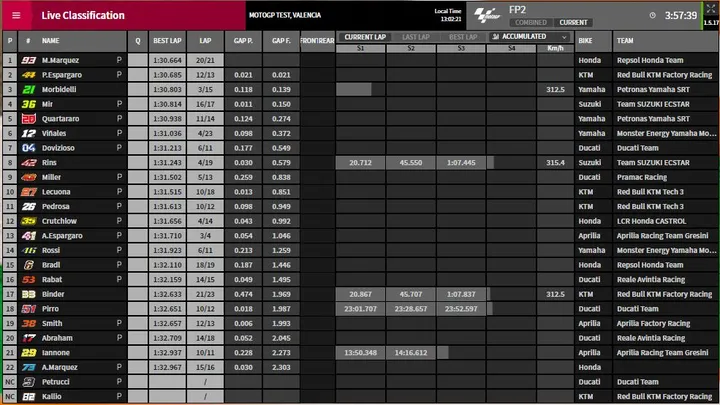
Task: Click rider number 27 badge for Lecuona
Action: (x=28, y=192)
